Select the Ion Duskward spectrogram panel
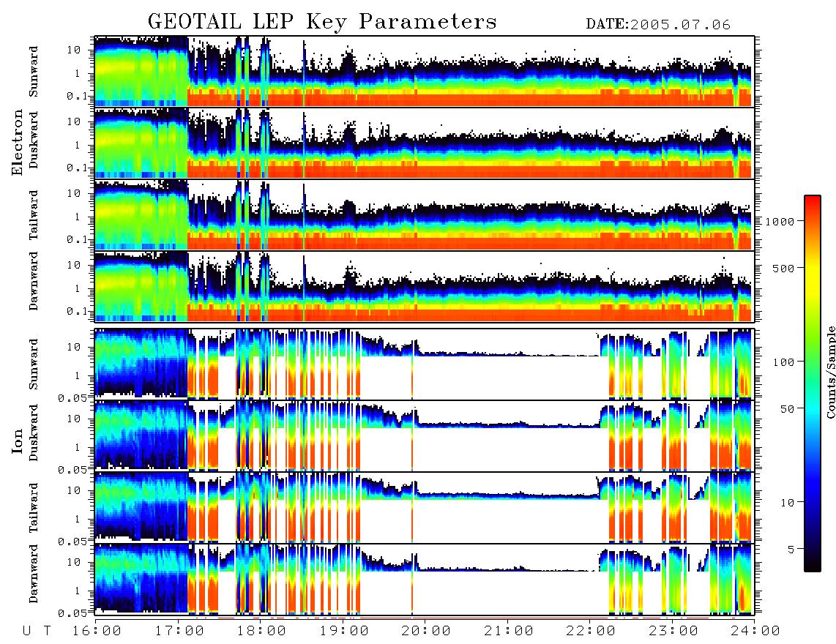Viewport: 836px width, 644px height. [x=425, y=435]
